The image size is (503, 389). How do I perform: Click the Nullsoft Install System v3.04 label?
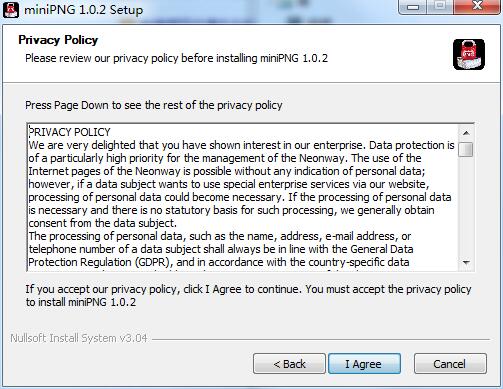pyautogui.click(x=79, y=338)
